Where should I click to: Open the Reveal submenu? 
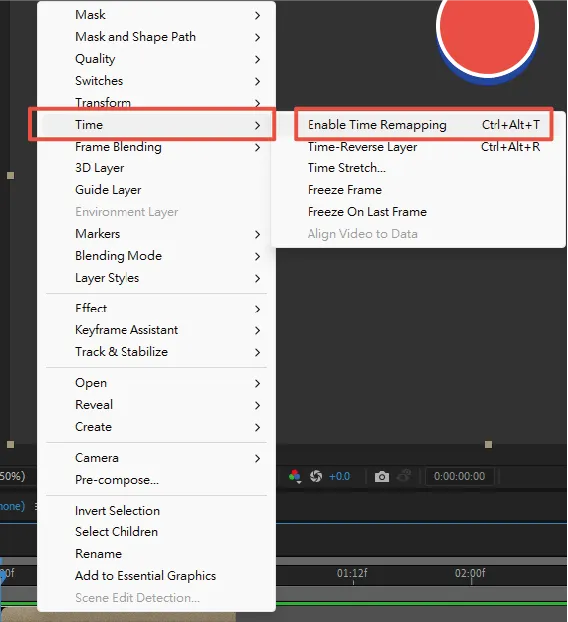(x=156, y=405)
